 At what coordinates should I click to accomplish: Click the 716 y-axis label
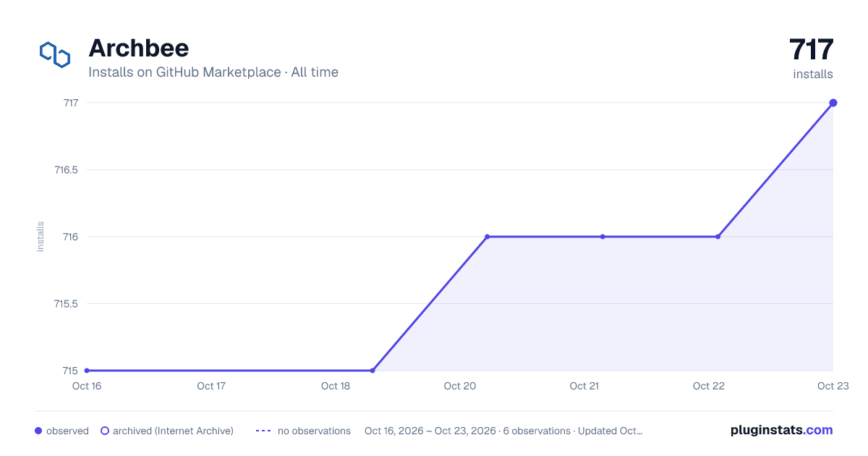[71, 237]
